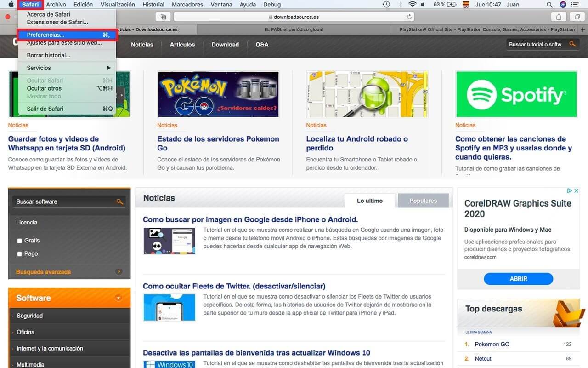
Task: Click the Spanish flag input source icon
Action: point(465,5)
